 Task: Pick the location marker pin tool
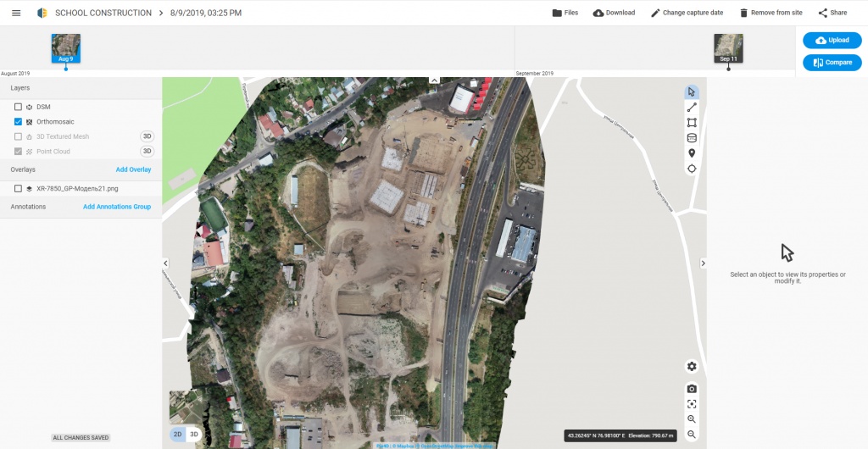(x=692, y=153)
